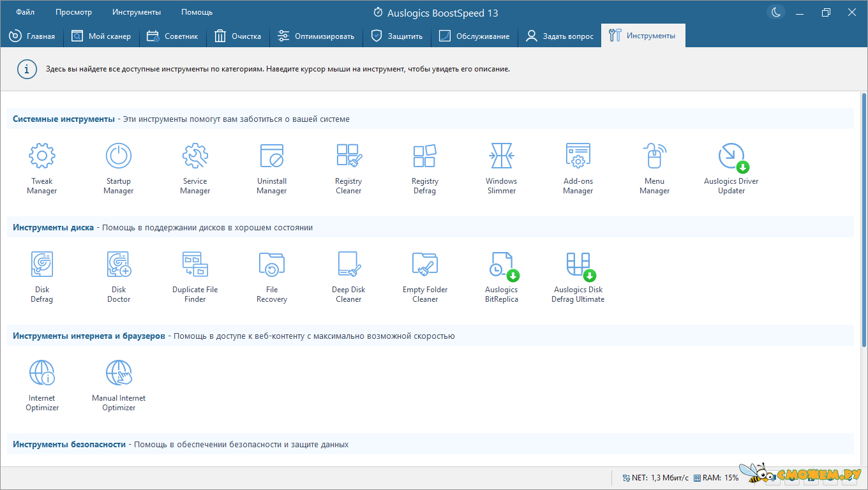Go to the Задать вопрос tab
868x490 pixels.
(x=559, y=36)
